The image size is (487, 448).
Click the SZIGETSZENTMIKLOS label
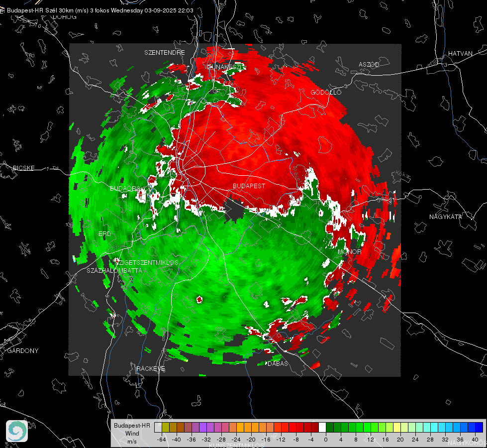pos(147,263)
